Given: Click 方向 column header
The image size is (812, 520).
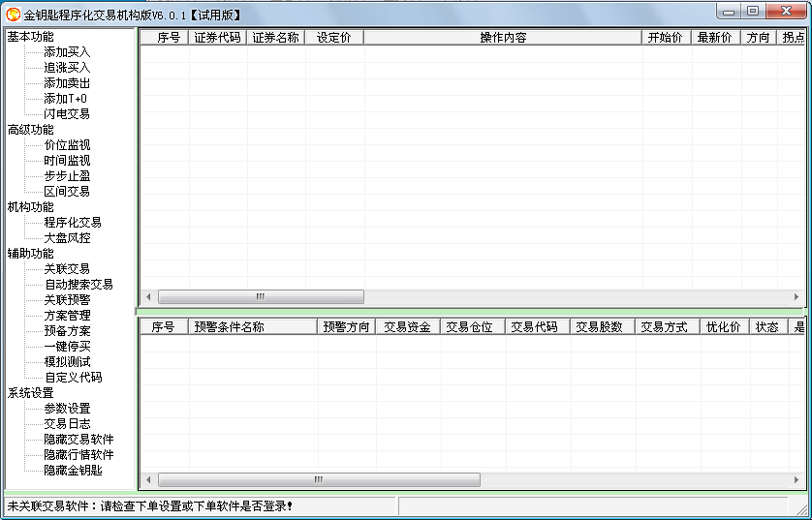Looking at the screenshot, I should point(759,38).
